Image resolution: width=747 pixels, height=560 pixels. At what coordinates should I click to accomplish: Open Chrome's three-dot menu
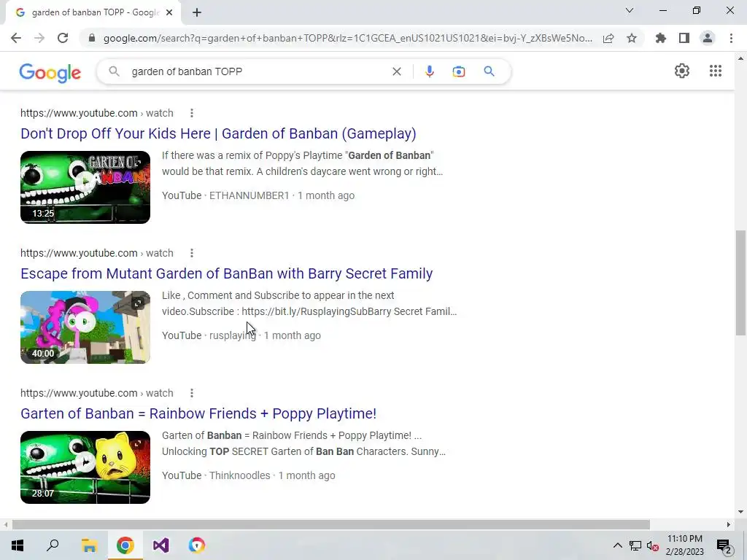tap(731, 38)
